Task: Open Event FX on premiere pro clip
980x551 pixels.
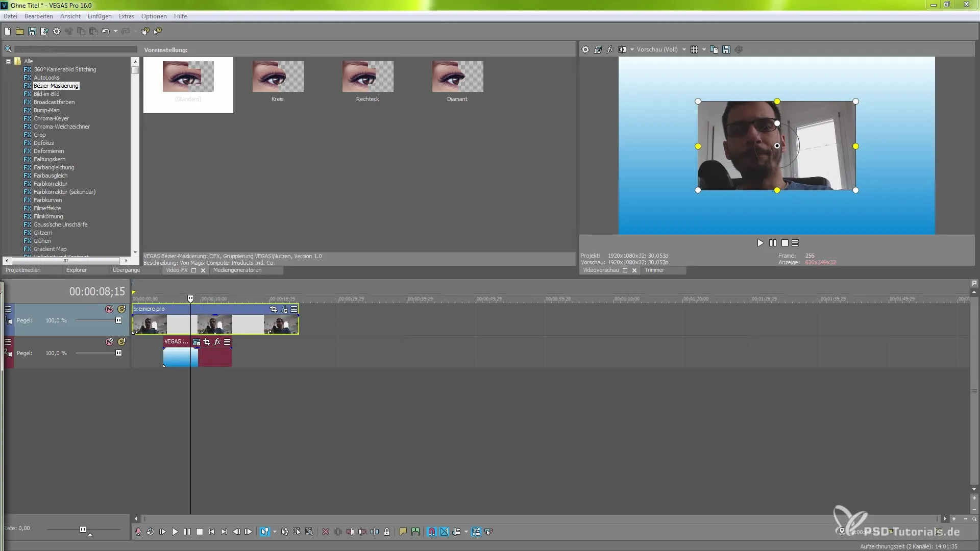Action: pos(284,309)
